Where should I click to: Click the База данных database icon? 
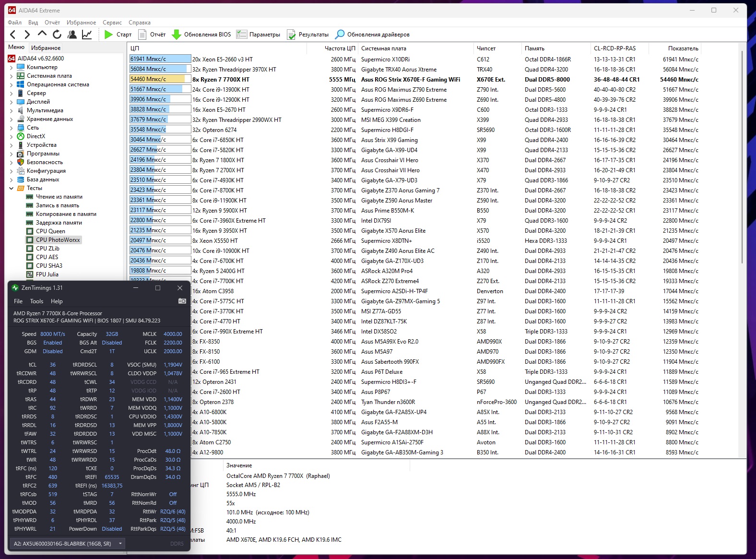click(21, 179)
